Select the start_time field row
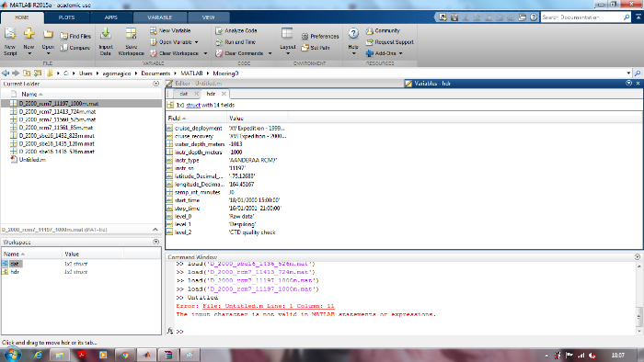The image size is (644, 362). (226, 200)
